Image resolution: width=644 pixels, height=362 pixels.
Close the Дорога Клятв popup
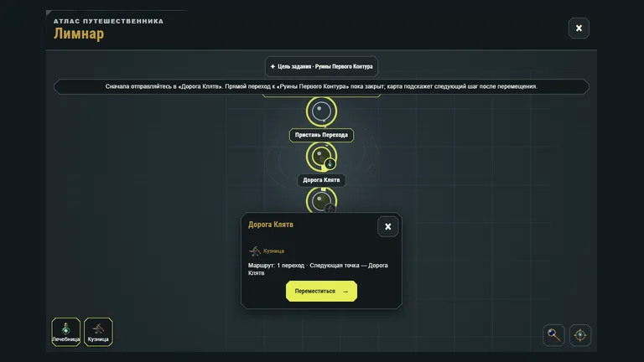click(387, 226)
